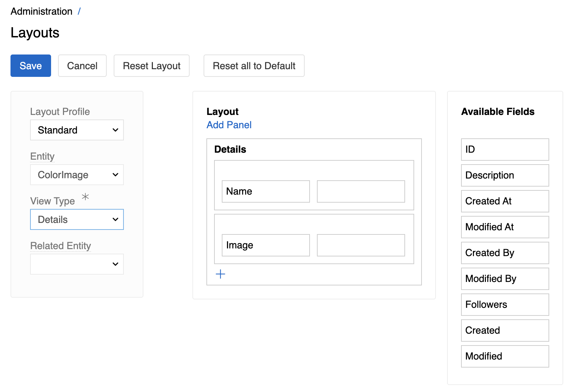Click the Details panel title

230,149
